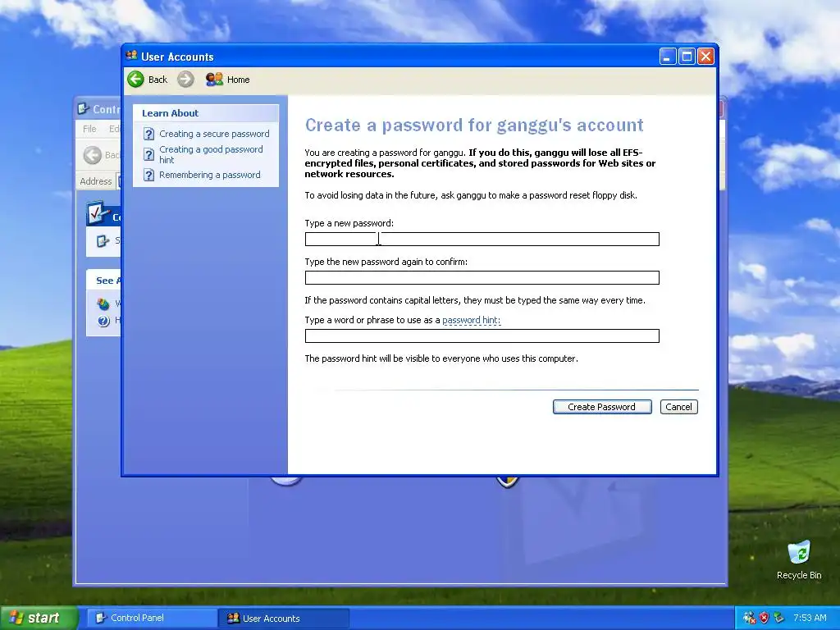Close the User Accounts window
This screenshot has width=840, height=630.
point(706,57)
